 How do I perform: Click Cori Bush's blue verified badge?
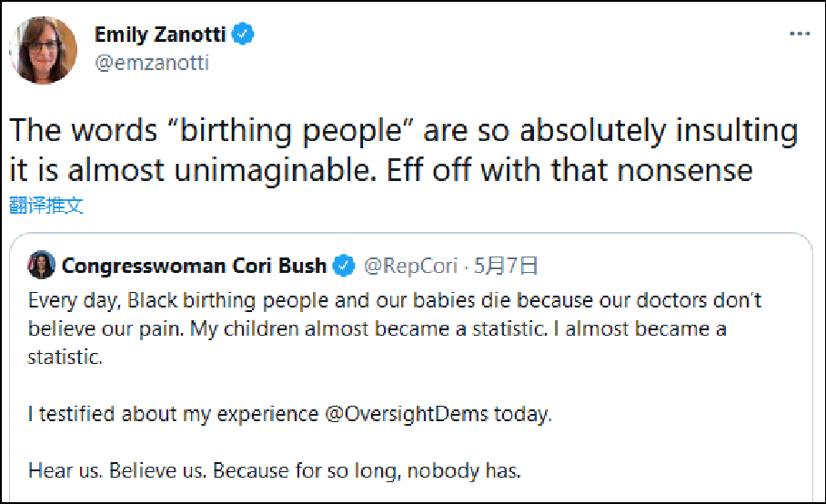click(x=344, y=266)
